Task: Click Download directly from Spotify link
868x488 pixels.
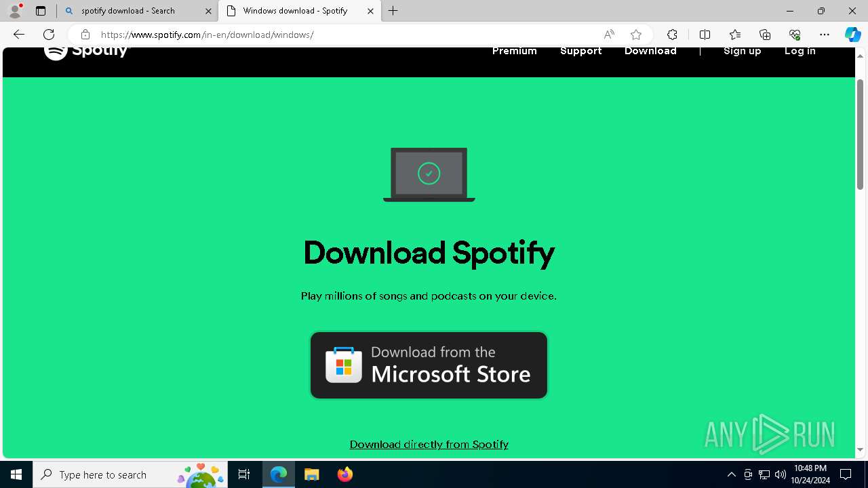Action: point(429,445)
